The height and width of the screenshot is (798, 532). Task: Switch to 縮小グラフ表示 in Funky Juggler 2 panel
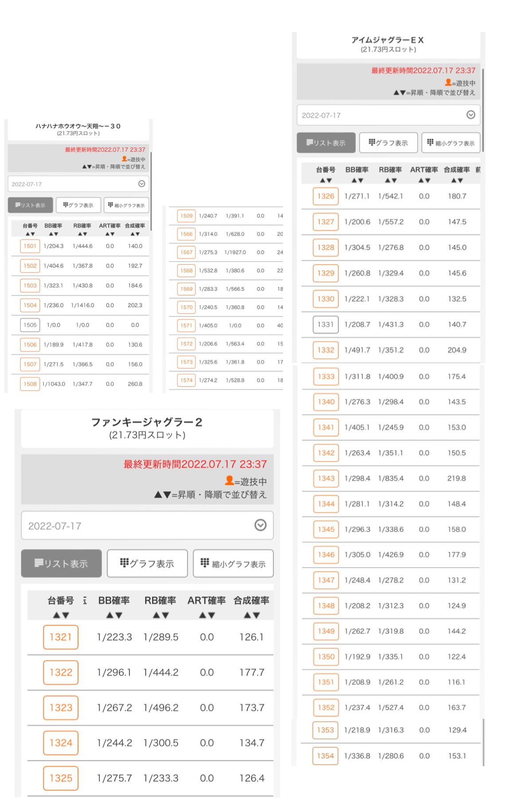pyautogui.click(x=233, y=564)
